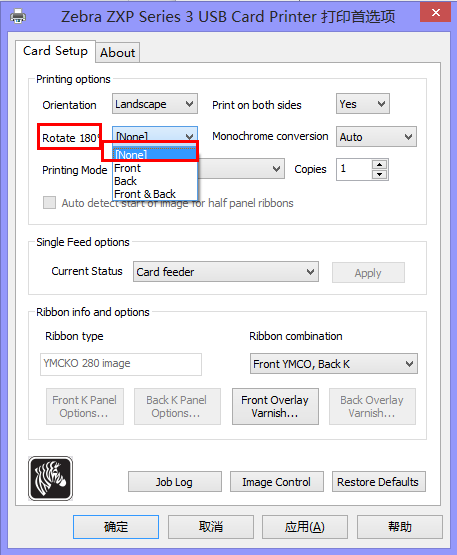Screen dimensions: 457x555
Task: Toggle Auto detect start of image checkbox
Action: [49, 203]
